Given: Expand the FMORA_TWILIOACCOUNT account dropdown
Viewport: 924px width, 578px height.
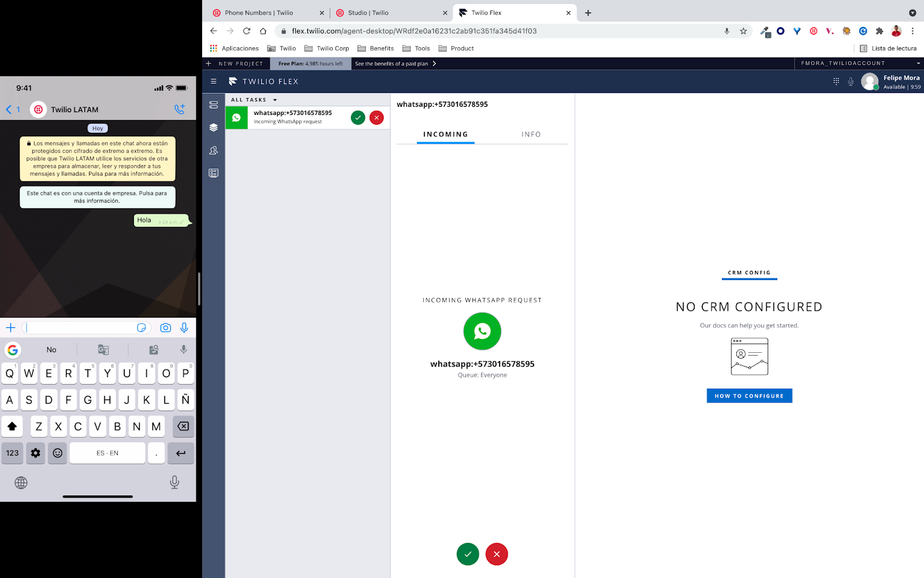Looking at the screenshot, I should (859, 64).
